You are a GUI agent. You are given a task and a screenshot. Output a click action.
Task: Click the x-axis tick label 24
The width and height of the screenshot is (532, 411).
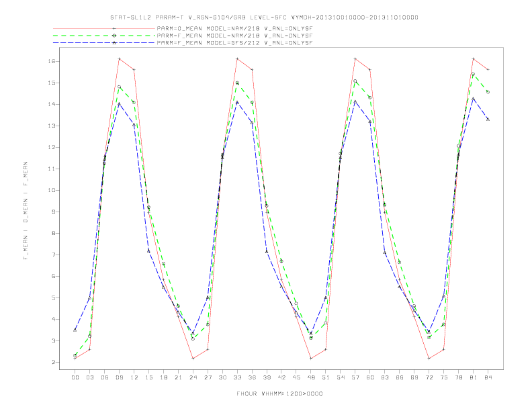click(193, 377)
